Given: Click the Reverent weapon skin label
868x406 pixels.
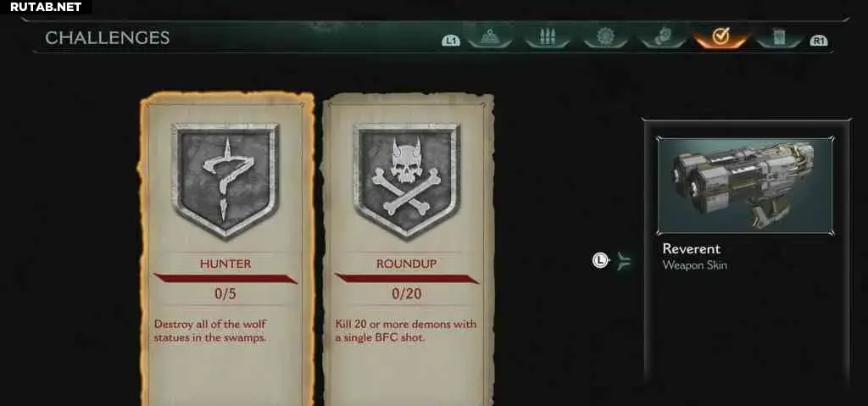Looking at the screenshot, I should pyautogui.click(x=695, y=257).
